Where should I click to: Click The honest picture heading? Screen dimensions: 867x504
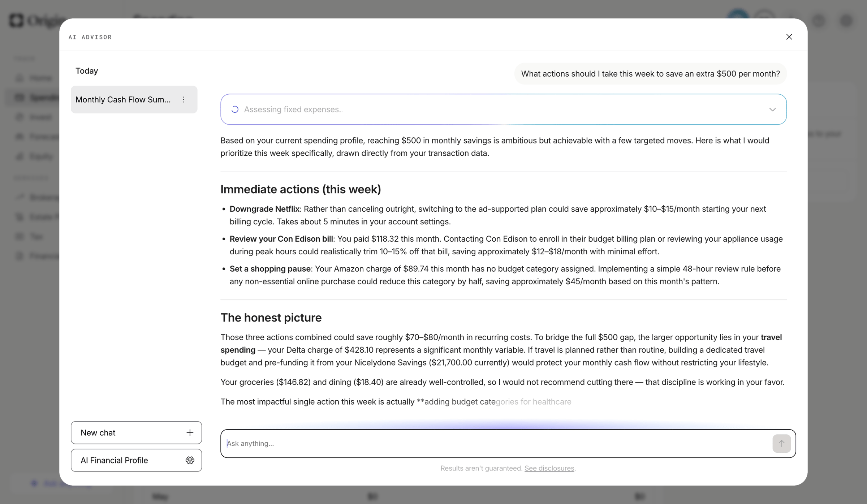coord(271,318)
